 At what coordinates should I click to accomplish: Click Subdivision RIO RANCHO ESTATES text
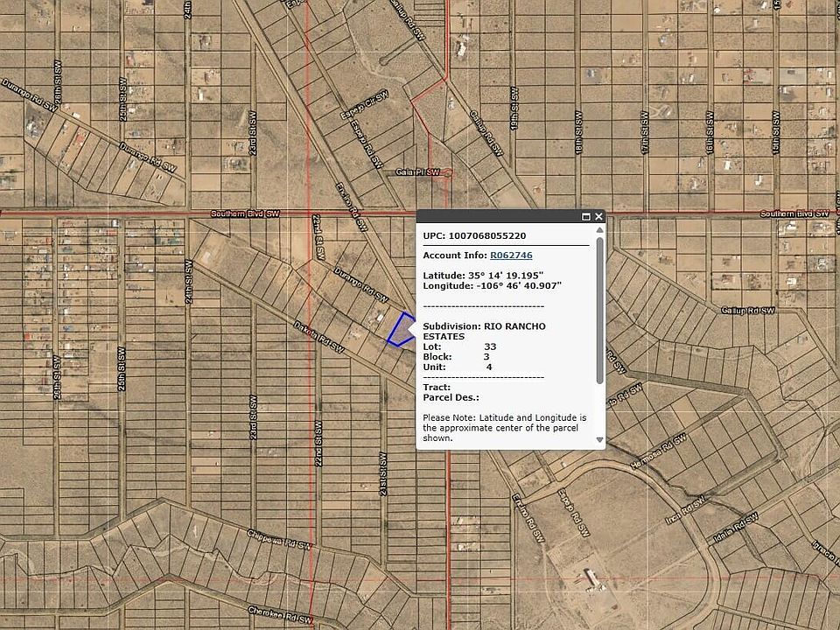[x=484, y=331]
